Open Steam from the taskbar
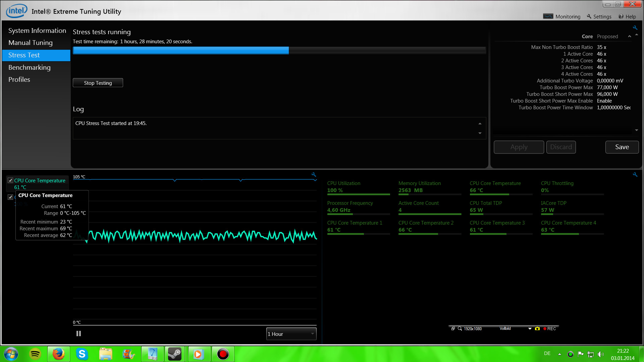 click(x=174, y=354)
